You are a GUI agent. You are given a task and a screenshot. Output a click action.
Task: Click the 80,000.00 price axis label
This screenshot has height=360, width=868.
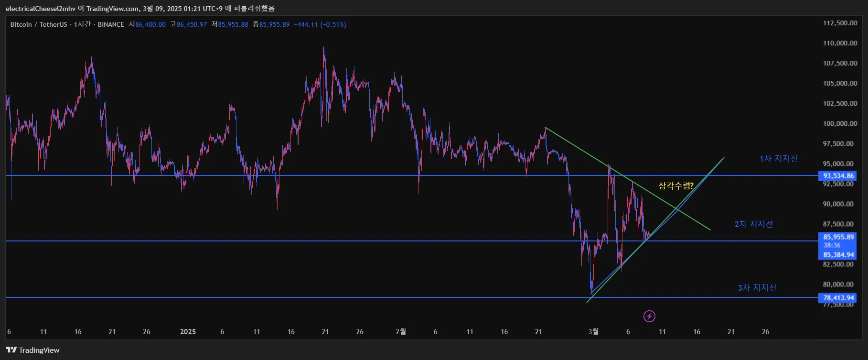838,284
